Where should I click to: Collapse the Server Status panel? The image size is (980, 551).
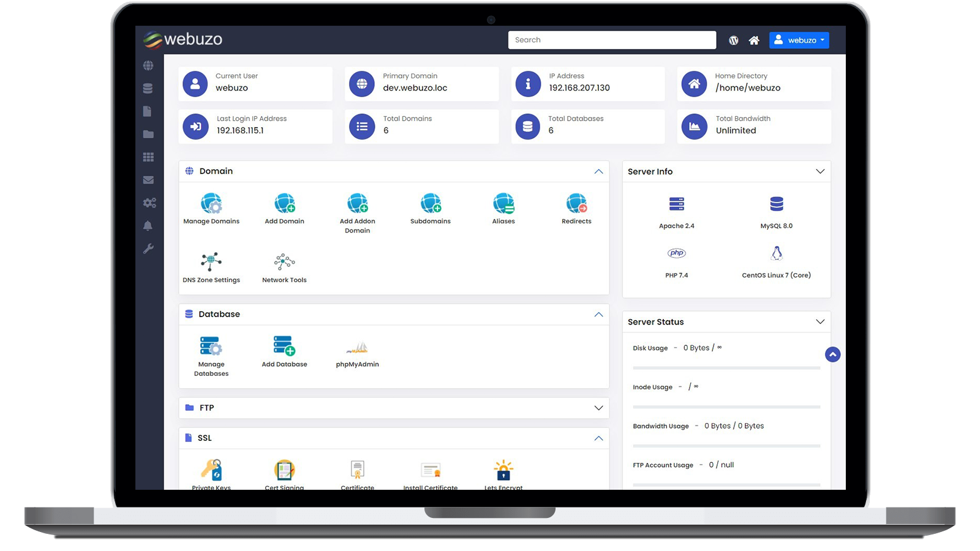point(820,321)
